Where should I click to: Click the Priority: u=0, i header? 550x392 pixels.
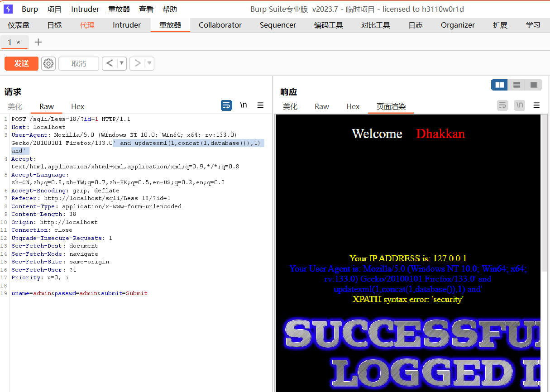(x=40, y=277)
